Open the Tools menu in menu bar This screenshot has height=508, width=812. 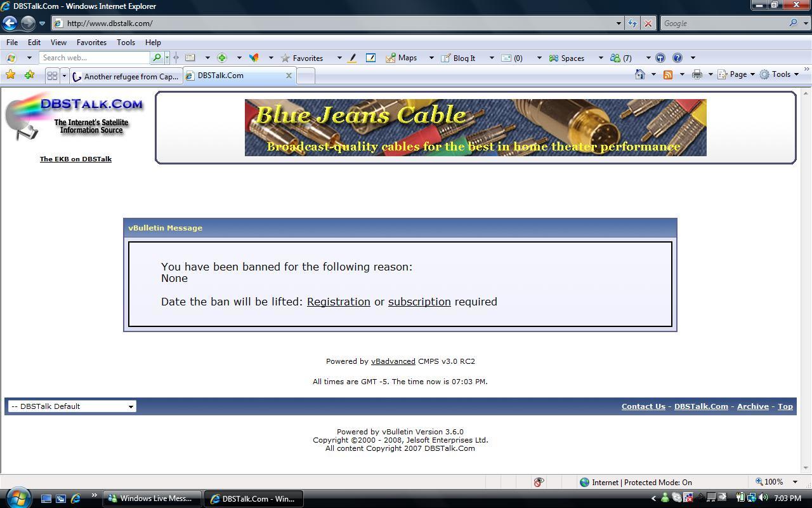[126, 42]
